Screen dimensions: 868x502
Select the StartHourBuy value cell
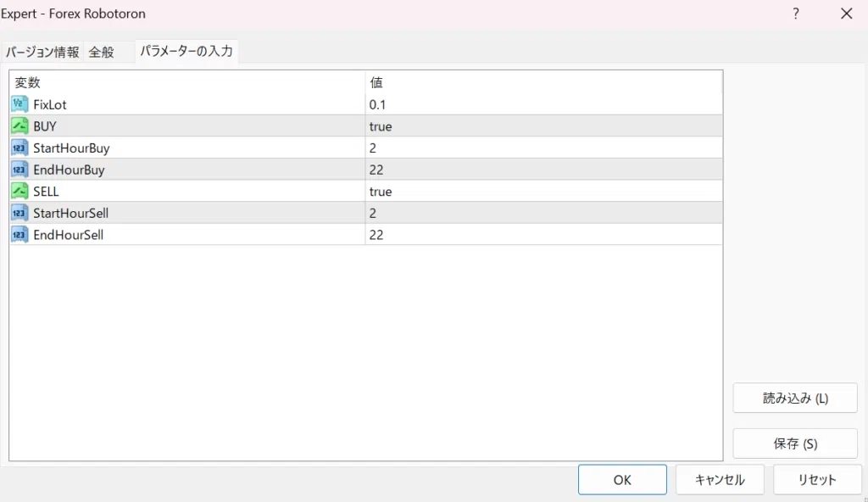[543, 148]
